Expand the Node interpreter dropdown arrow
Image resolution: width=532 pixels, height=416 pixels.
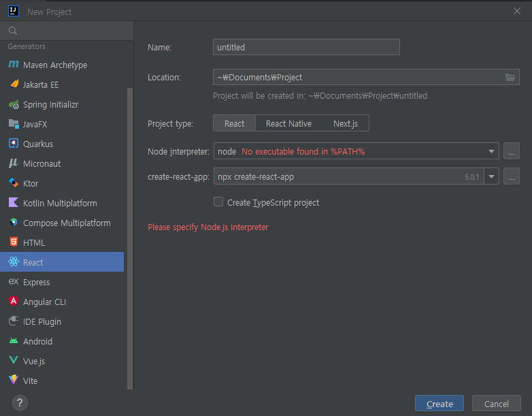pos(491,151)
